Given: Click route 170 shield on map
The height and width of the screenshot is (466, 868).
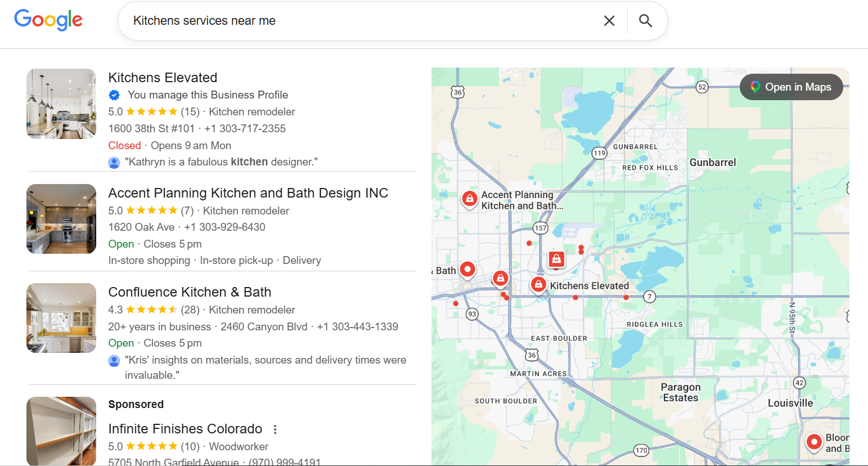Looking at the screenshot, I should tap(641, 450).
